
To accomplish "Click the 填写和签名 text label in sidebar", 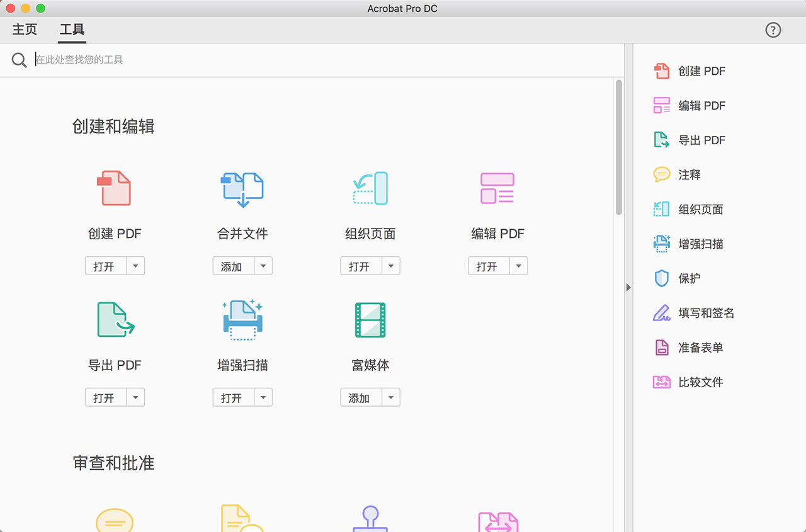I will [707, 313].
